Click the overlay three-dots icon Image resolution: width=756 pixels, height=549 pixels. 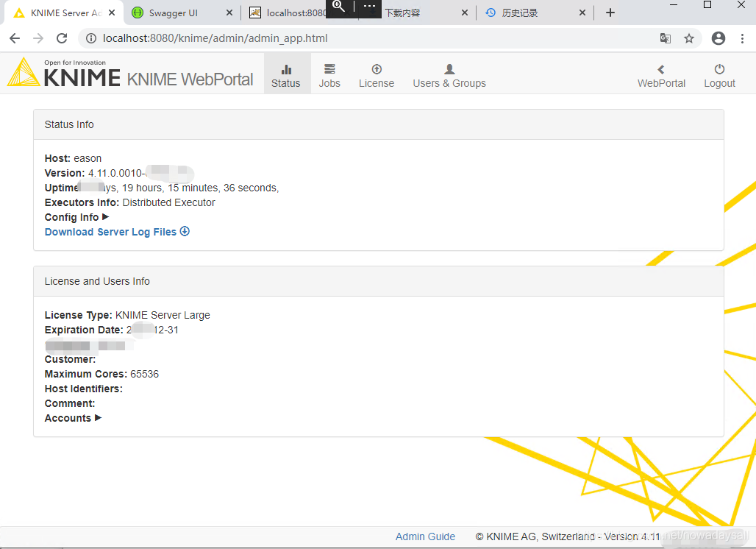point(369,7)
